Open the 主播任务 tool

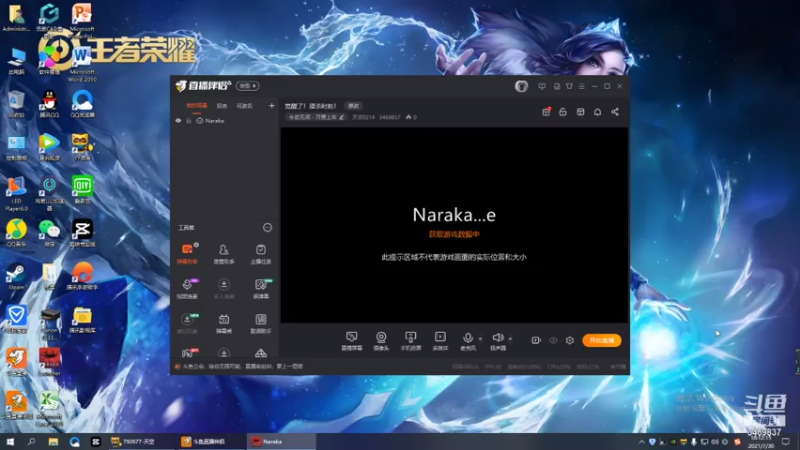coord(261,254)
